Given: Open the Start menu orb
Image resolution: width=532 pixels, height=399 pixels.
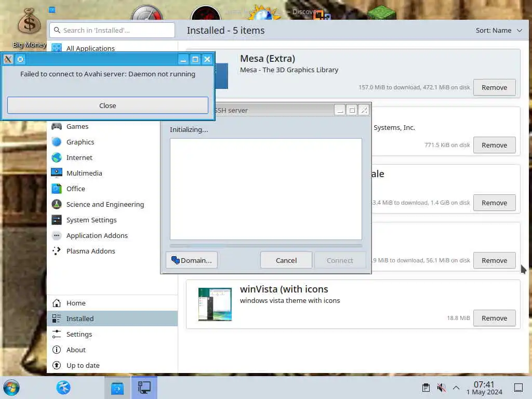Looking at the screenshot, I should (x=11, y=388).
